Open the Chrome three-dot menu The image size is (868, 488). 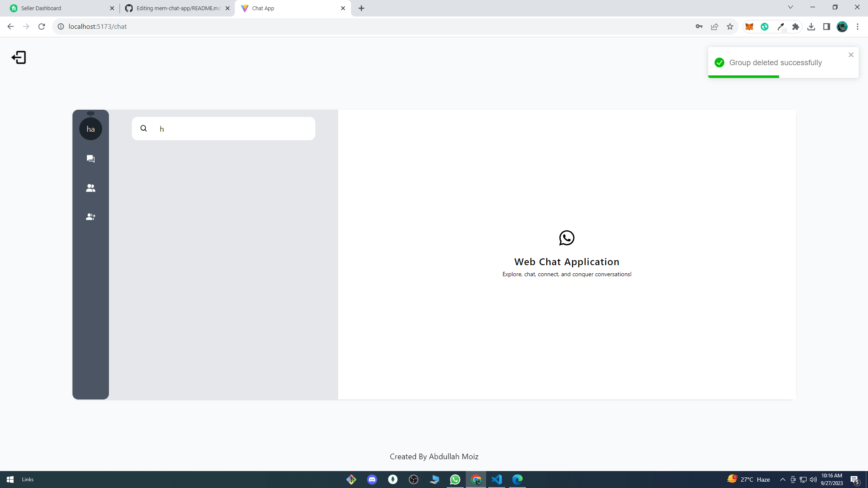pyautogui.click(x=857, y=27)
